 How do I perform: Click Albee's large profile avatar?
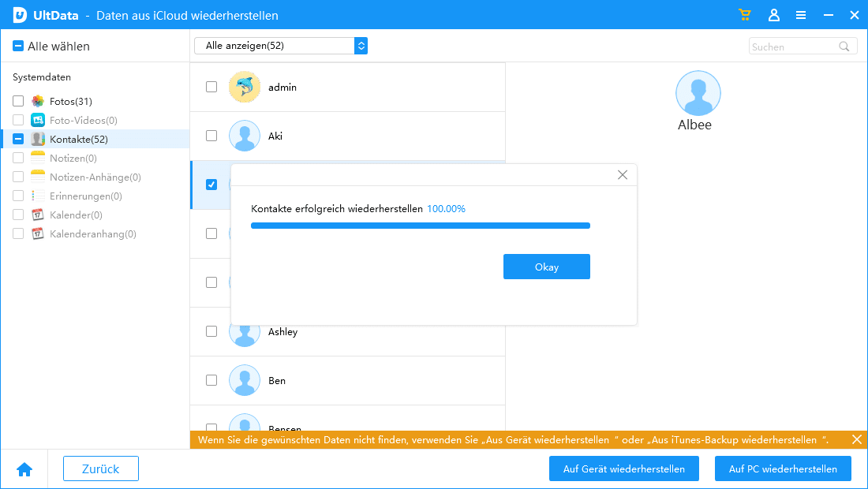[x=698, y=93]
